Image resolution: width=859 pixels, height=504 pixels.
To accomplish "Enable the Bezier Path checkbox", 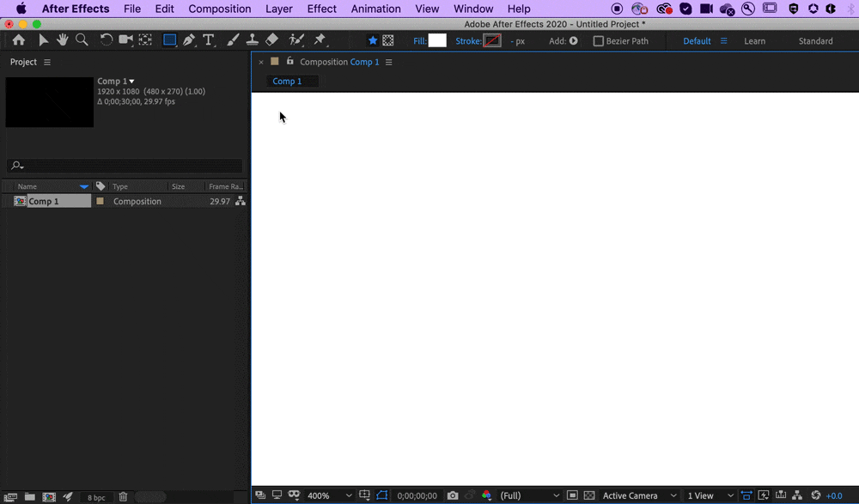I will click(x=598, y=41).
